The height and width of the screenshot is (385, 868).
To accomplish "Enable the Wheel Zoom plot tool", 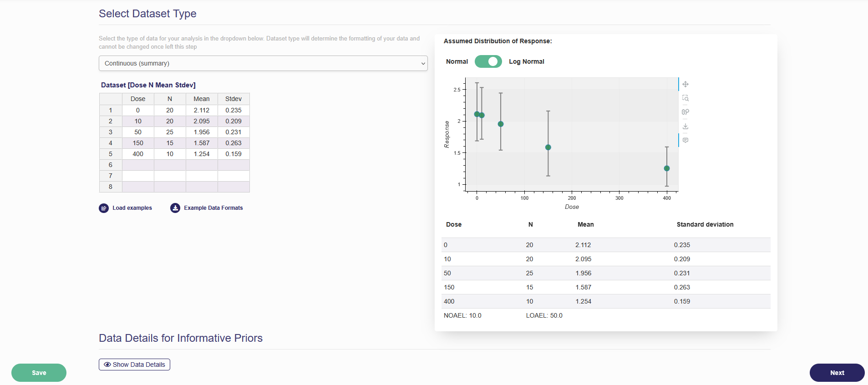I will click(x=685, y=112).
